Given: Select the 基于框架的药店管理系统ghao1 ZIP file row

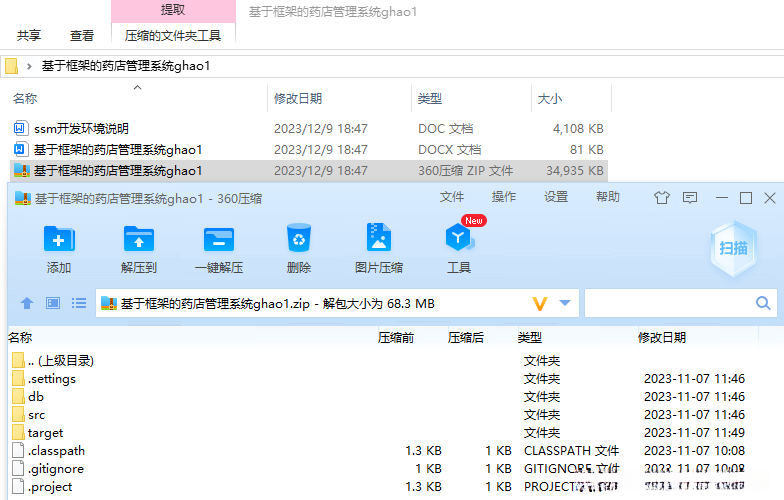Looking at the screenshot, I should (309, 170).
